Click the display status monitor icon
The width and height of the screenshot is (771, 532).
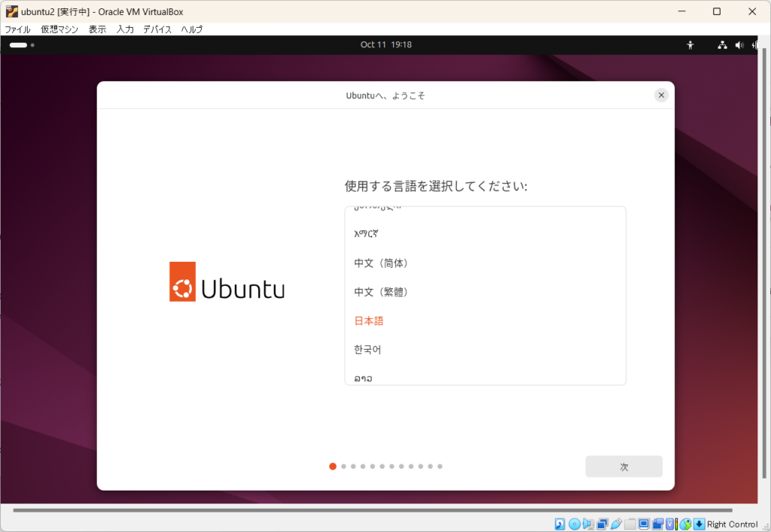pyautogui.click(x=644, y=524)
